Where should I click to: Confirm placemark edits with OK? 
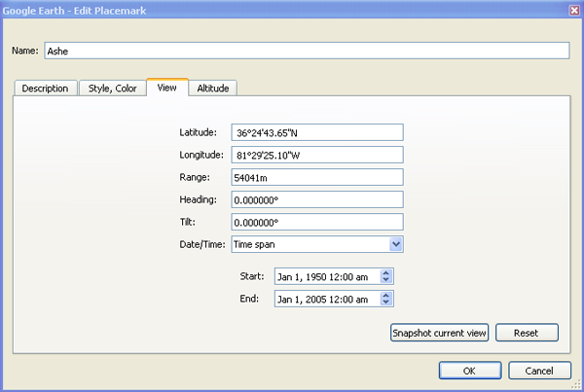tap(470, 371)
